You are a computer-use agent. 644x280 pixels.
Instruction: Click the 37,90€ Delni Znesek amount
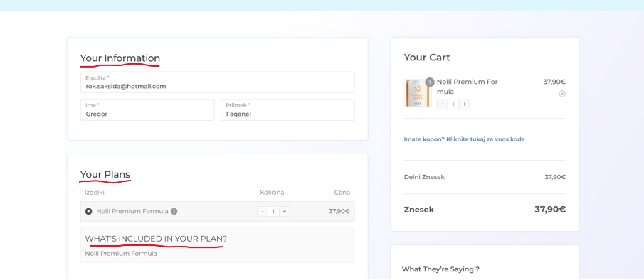click(555, 177)
